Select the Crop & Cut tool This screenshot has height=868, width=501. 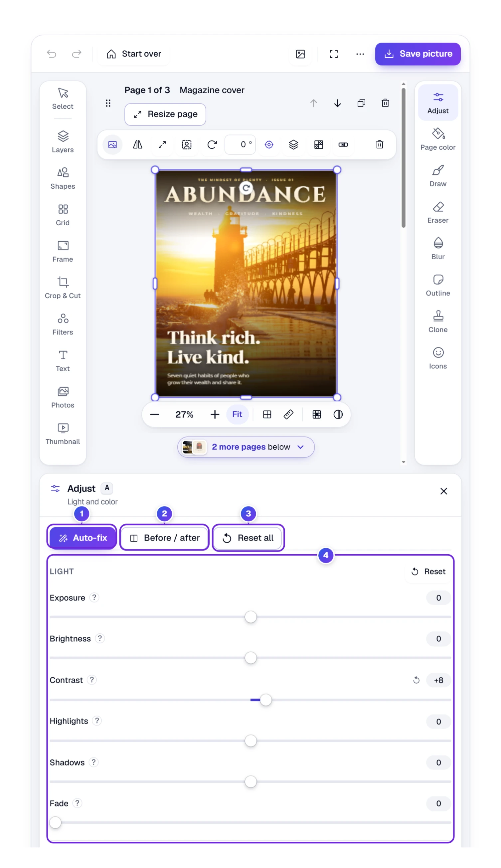click(x=63, y=287)
